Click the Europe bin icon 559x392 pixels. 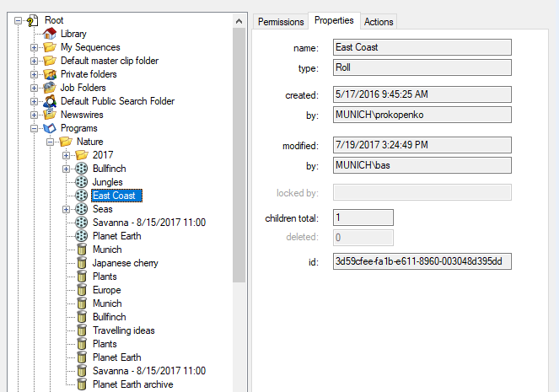(x=82, y=290)
